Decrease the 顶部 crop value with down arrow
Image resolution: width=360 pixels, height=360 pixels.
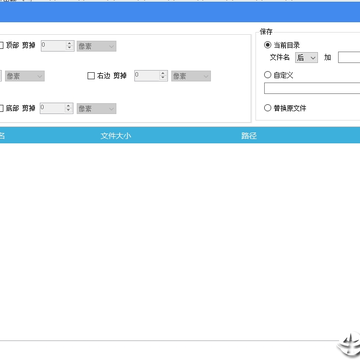click(69, 48)
